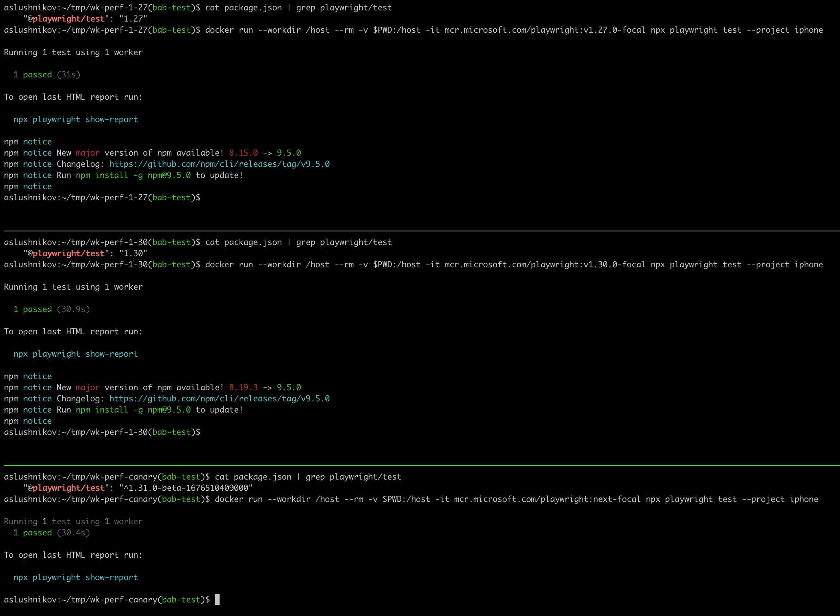
Task: Click '1 passed (30.4s)' result text
Action: [52, 533]
